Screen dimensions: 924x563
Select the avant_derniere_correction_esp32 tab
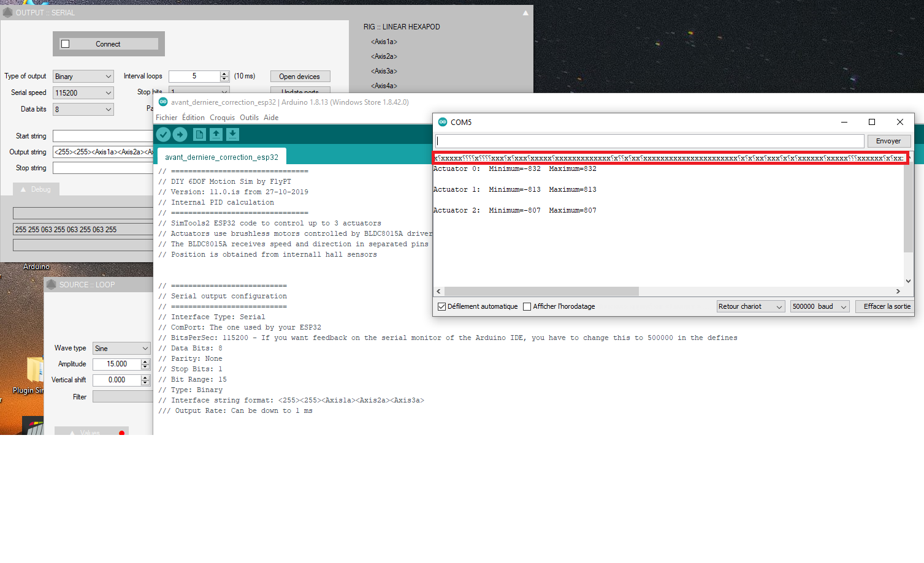(x=221, y=157)
